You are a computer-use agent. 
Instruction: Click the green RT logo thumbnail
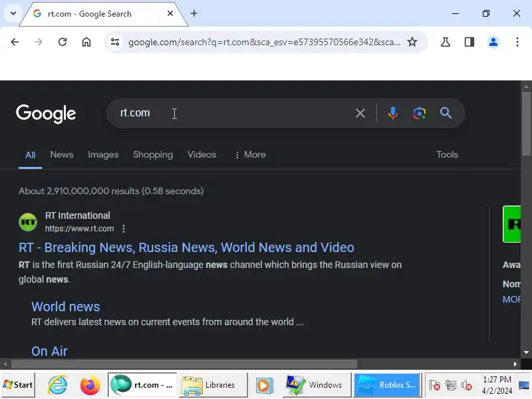pos(511,224)
